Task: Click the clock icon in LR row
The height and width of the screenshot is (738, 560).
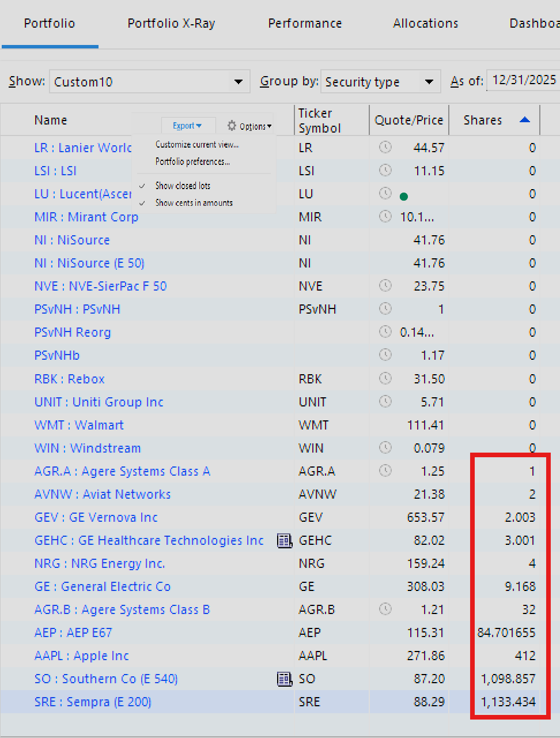Action: click(385, 148)
